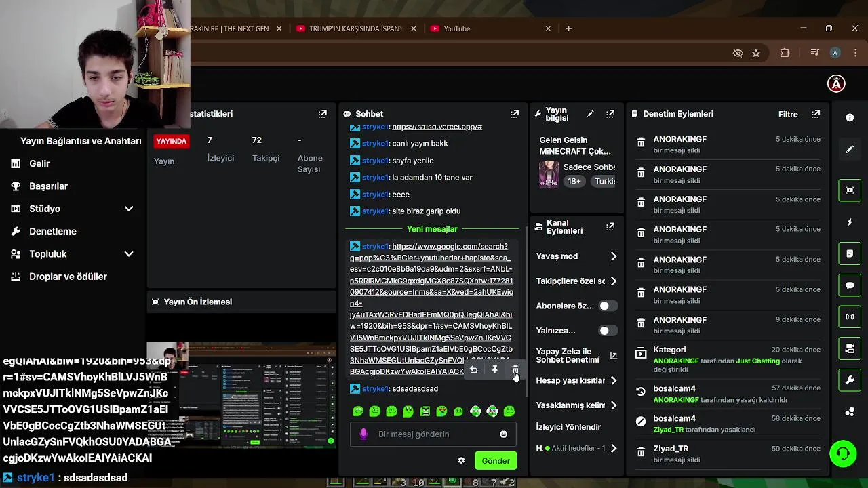868x488 pixels.
Task: Open browser extensions puzzle icon
Action: (785, 53)
